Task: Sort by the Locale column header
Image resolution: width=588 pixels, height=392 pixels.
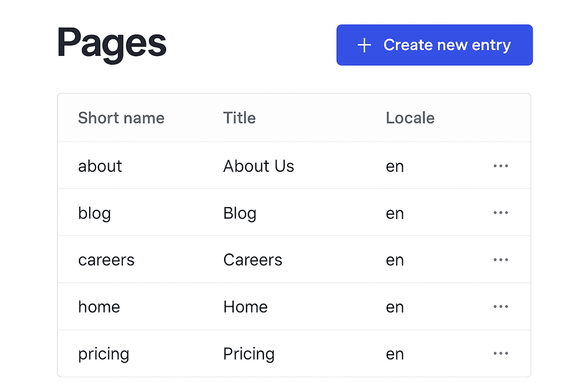Action: (x=410, y=118)
